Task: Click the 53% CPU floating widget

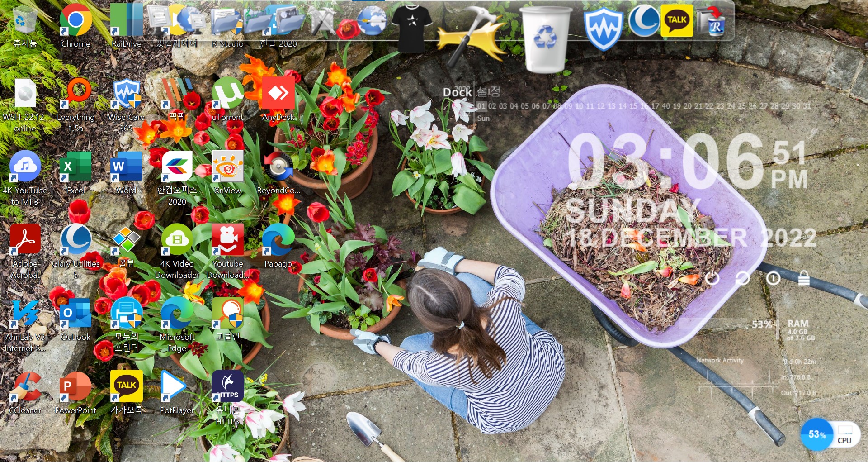Action: (x=831, y=434)
